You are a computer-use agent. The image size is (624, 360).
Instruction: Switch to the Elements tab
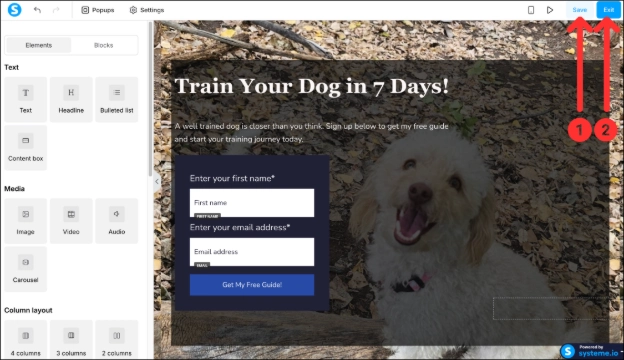39,45
